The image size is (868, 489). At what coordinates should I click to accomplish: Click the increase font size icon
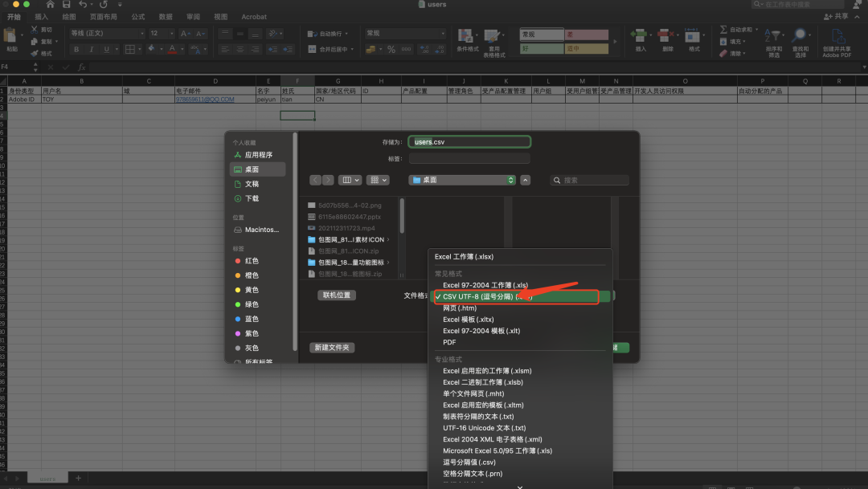pos(186,34)
